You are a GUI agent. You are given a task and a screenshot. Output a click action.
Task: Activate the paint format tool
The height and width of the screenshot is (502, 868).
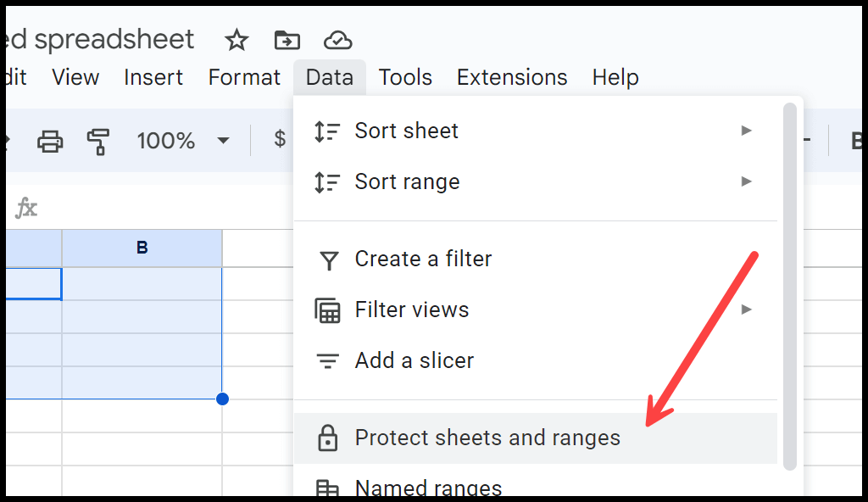98,142
